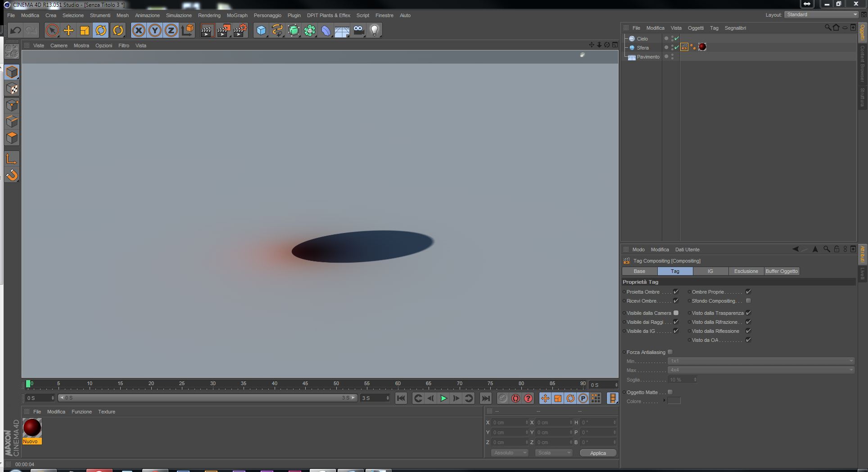Enable Sfondo Compositing checkbox
This screenshot has height=472, width=868.
click(x=748, y=301)
